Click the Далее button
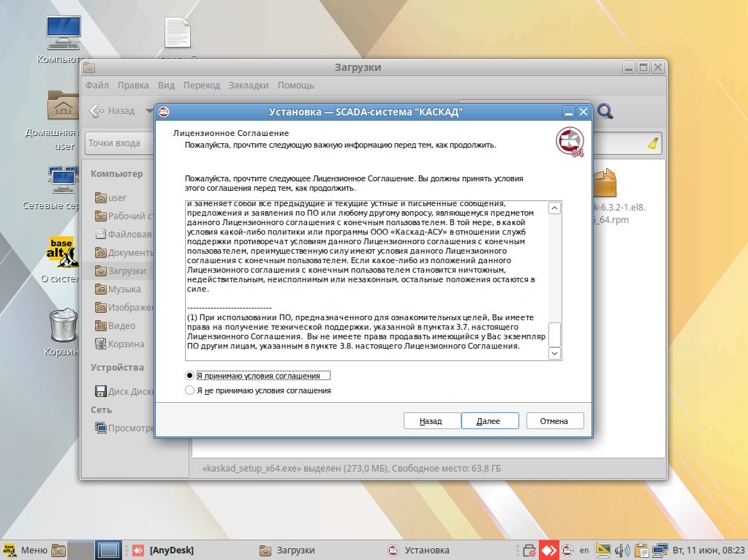The height and width of the screenshot is (560, 748). (489, 421)
